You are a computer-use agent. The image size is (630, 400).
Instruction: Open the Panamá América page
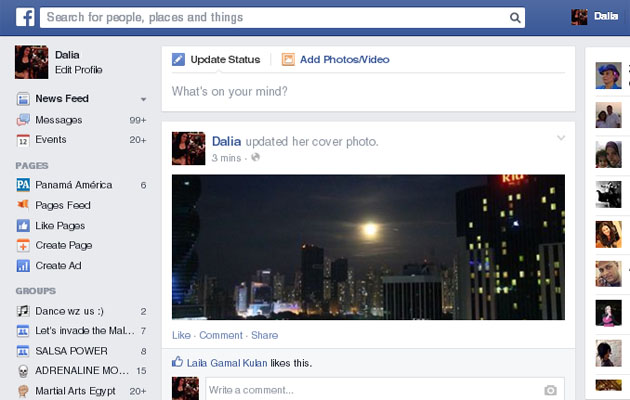point(73,185)
